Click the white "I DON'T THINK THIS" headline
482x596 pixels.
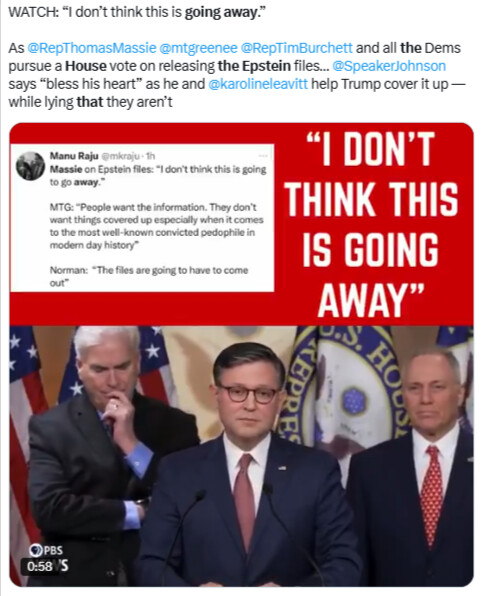[x=371, y=224]
